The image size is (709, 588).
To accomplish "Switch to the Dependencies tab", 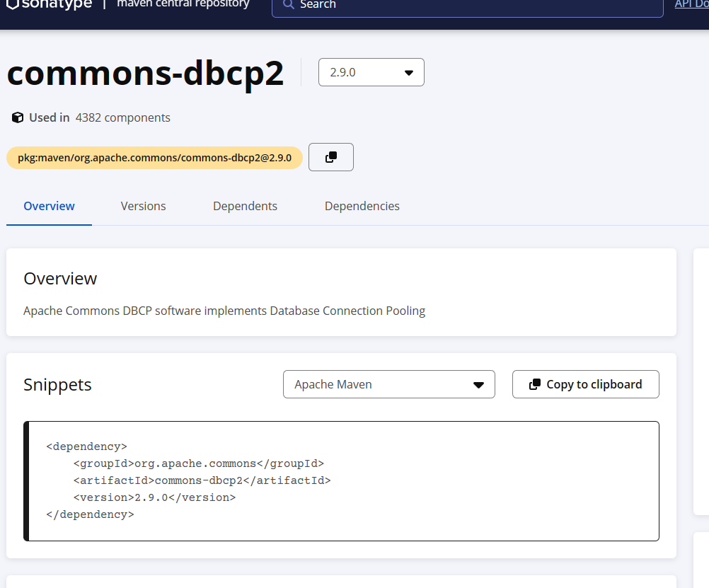I will coord(362,206).
